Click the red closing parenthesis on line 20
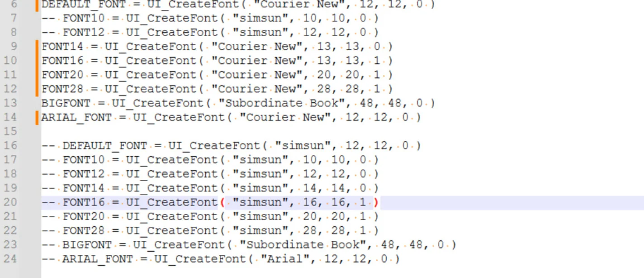Screen dimensions: 644x278 pyautogui.click(x=376, y=202)
